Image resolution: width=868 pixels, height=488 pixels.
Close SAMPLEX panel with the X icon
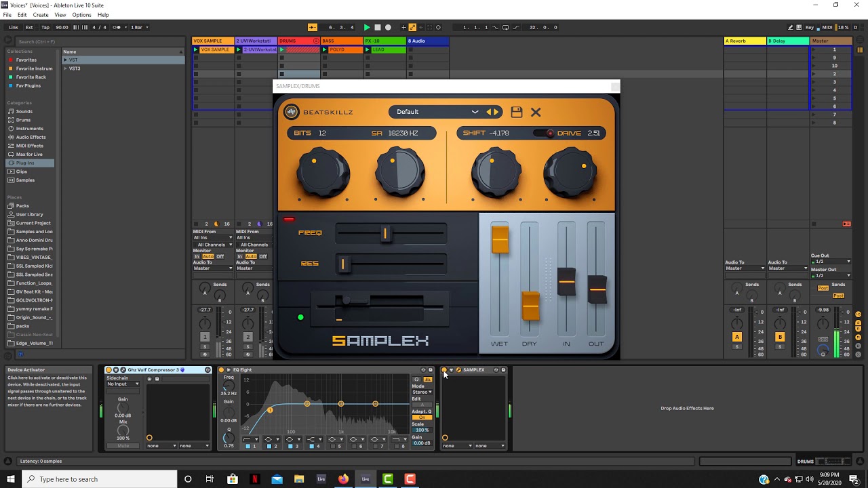tap(536, 112)
